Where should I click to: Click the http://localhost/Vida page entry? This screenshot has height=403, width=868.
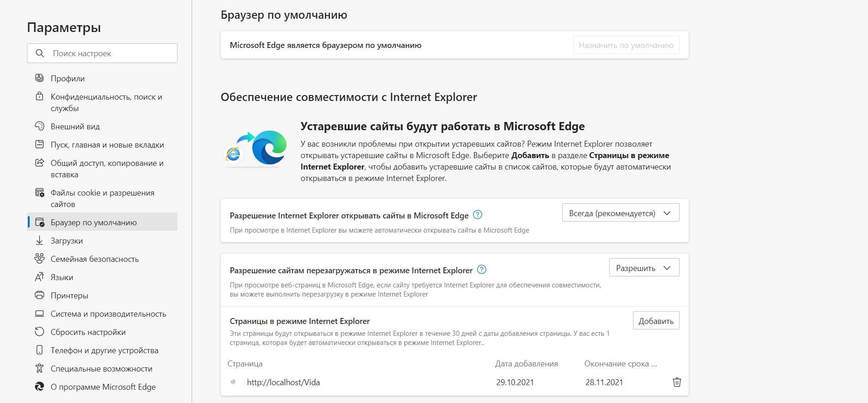click(x=283, y=382)
